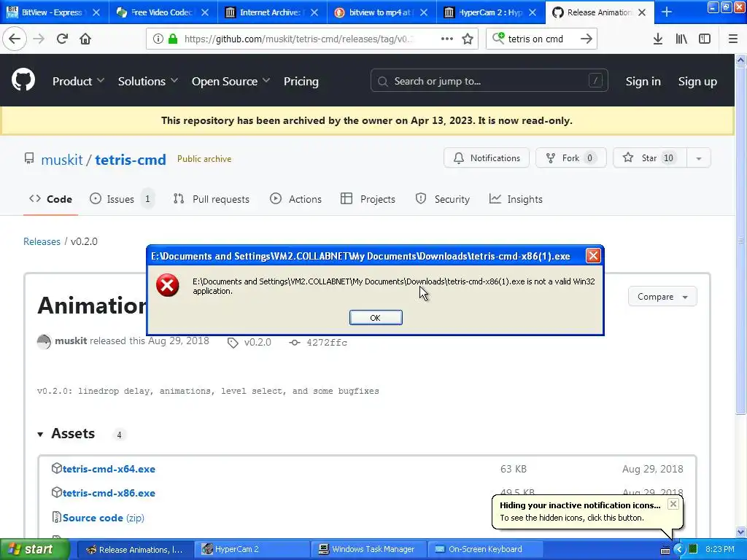Open the page actions three-dots menu
This screenshot has width=747, height=560.
(447, 39)
